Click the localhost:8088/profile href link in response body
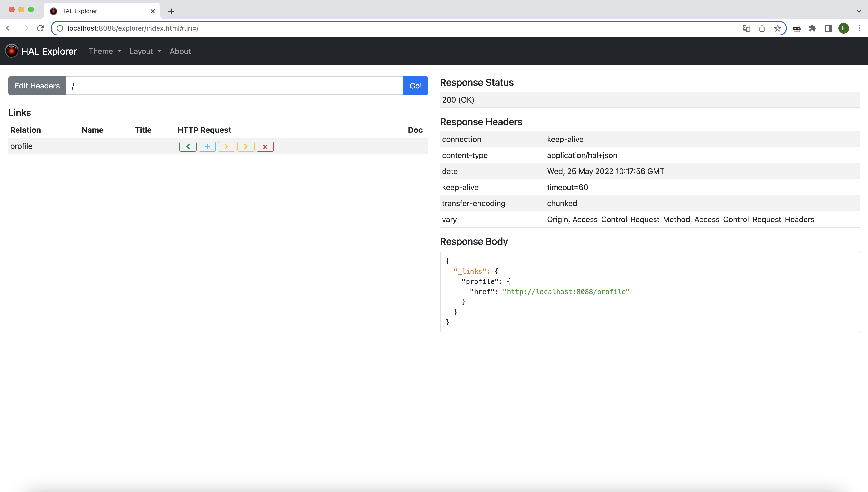This screenshot has height=492, width=868. tap(566, 292)
